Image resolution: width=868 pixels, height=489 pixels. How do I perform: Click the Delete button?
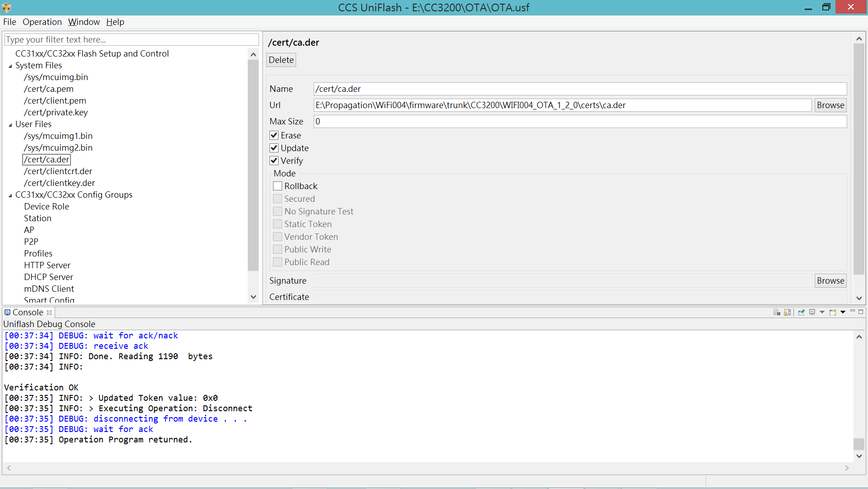281,60
